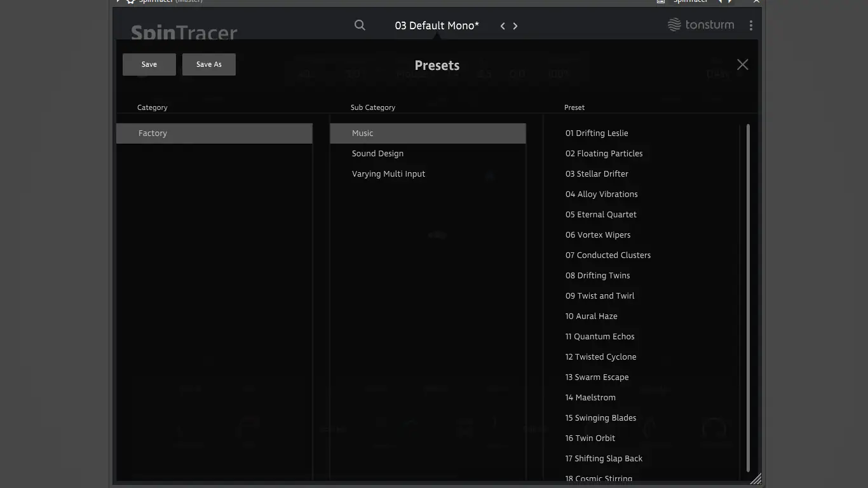Open the three-dot options menu

[x=751, y=25]
